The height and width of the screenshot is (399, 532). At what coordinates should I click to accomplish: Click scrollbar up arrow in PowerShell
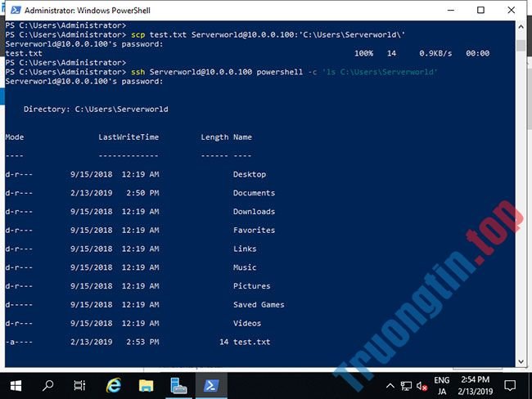click(521, 26)
